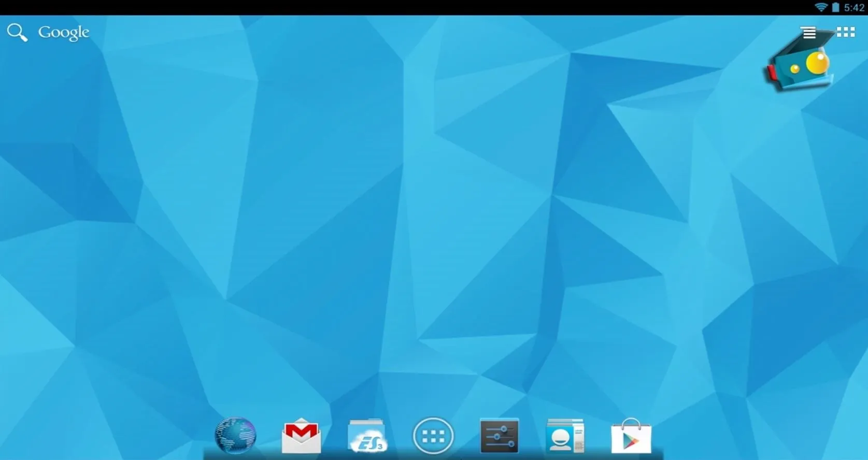Open the six-square grid icon at top

(846, 32)
